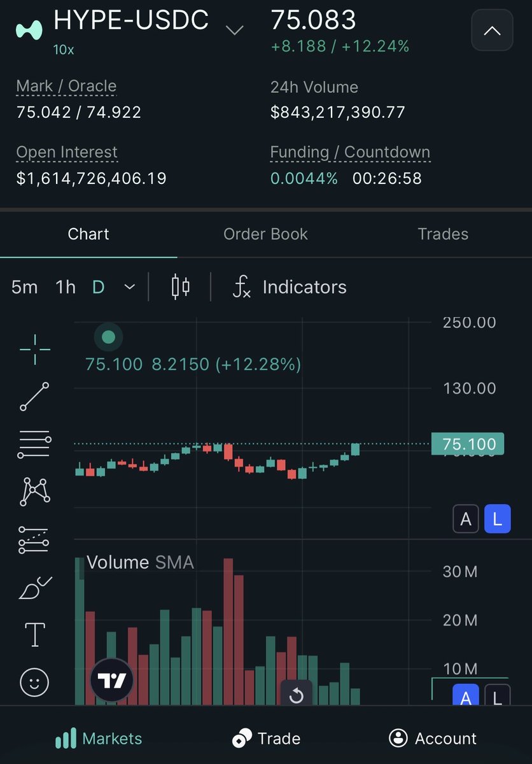The width and height of the screenshot is (532, 764).
Task: Select the brush drawing tool
Action: (34, 587)
